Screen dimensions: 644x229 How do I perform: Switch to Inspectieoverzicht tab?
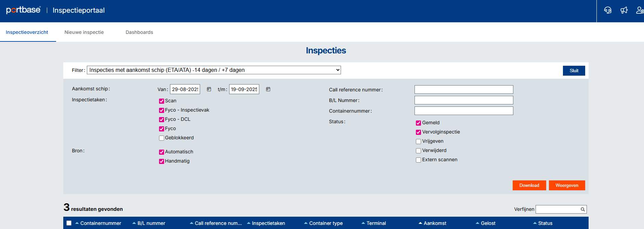[x=27, y=32]
